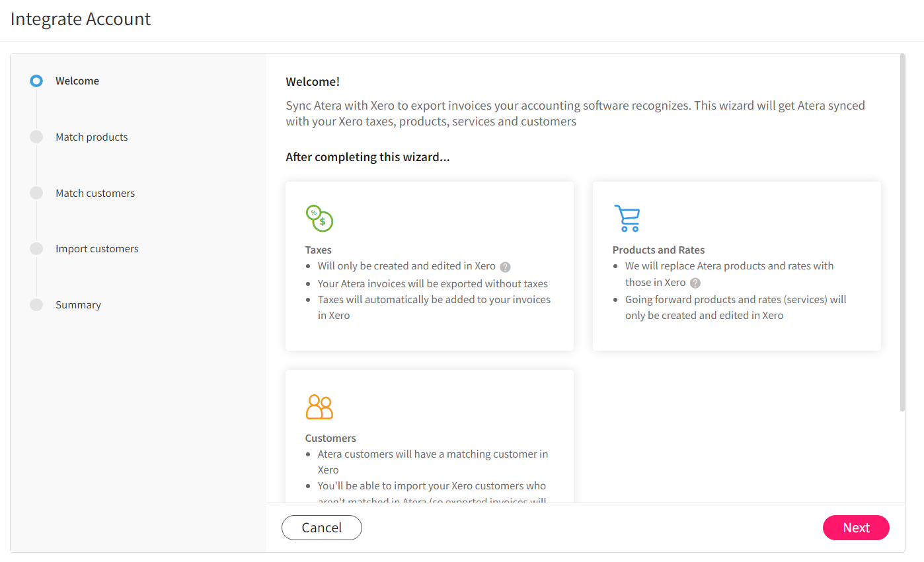Select the Welcome step circle indicator

36,81
